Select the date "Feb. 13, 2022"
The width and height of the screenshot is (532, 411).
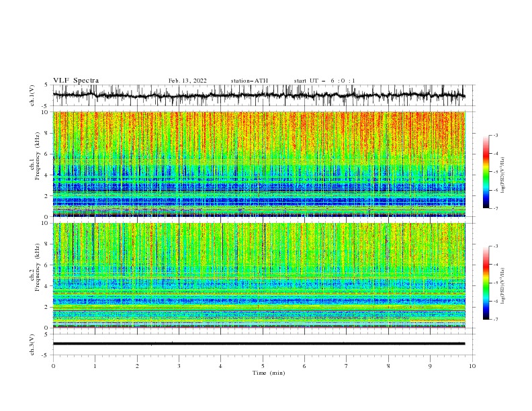(x=187, y=81)
